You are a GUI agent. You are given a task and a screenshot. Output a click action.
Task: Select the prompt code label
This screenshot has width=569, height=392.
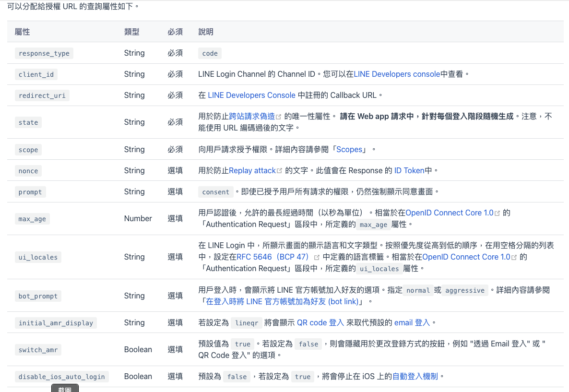(30, 192)
